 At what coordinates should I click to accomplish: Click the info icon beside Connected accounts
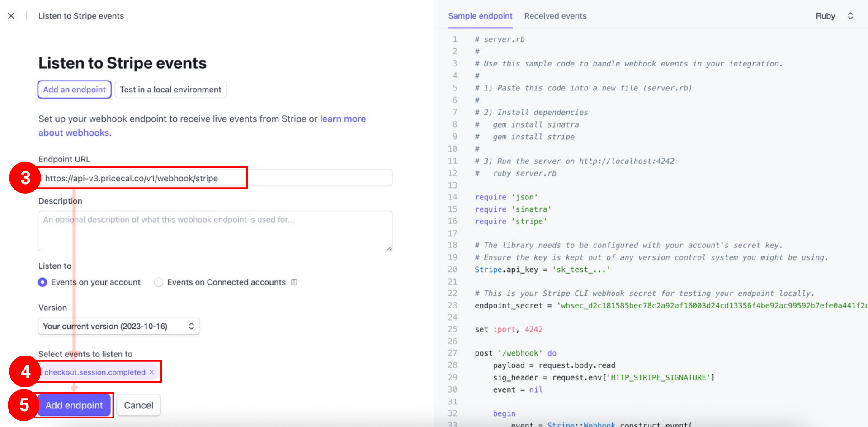294,282
